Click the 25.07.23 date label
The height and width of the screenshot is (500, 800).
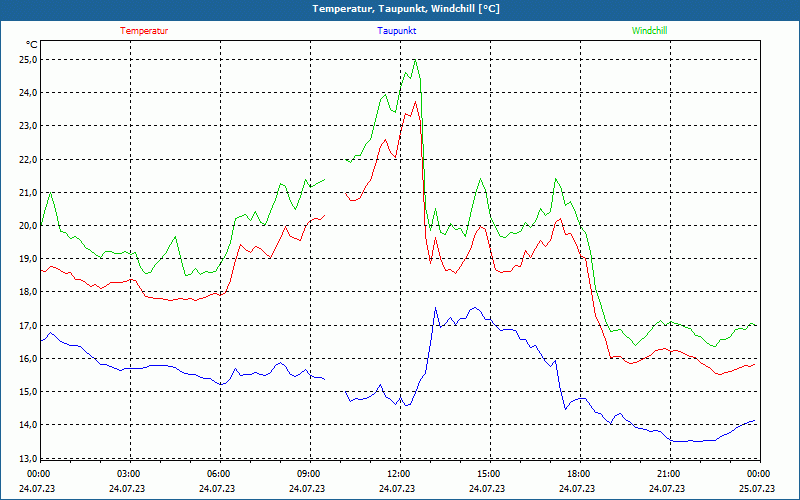coord(758,489)
